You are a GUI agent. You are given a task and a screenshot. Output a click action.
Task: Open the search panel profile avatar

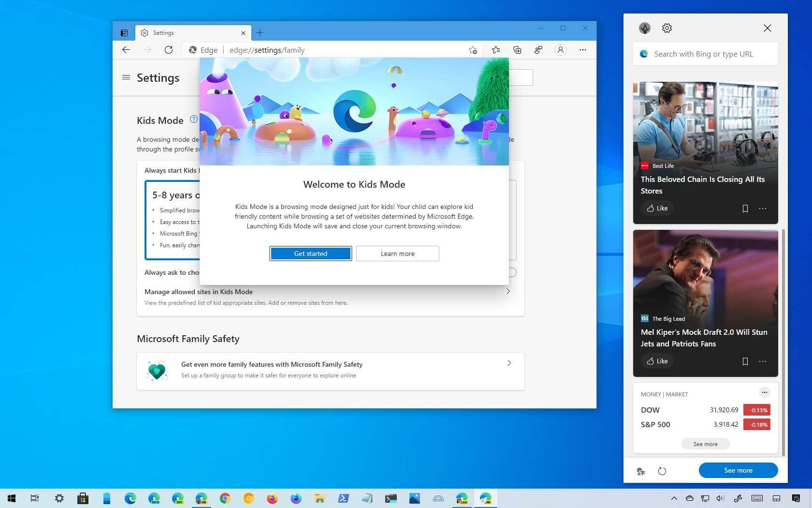644,28
